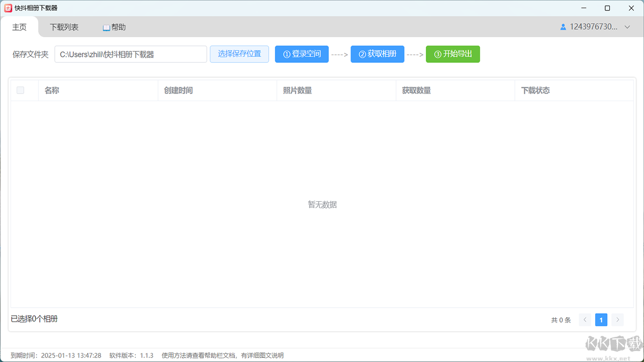Screen dimensions: 644x362
Task: Click the previous page arrow in pagination
Action: (585, 320)
